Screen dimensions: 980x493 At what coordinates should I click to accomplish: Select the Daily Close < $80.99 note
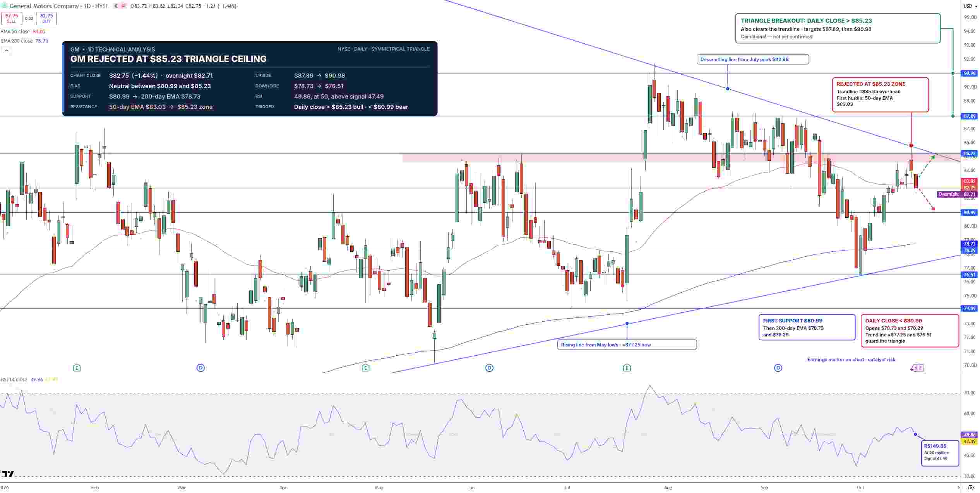(910, 331)
